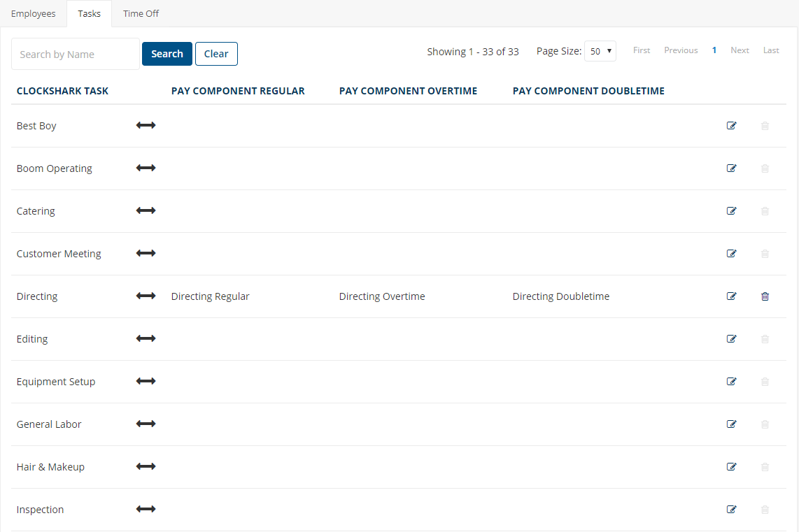Edit the Customer Meeting task mapping
This screenshot has width=799, height=532.
coord(731,253)
